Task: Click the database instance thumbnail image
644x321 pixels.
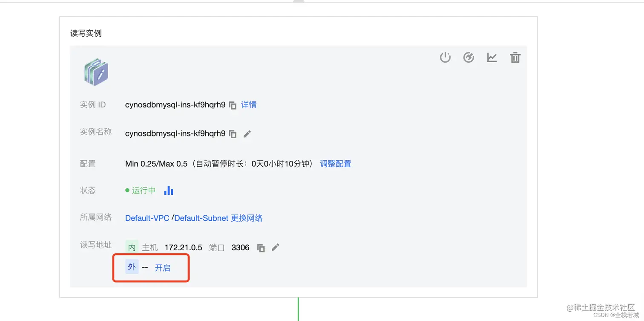Action: [x=95, y=71]
